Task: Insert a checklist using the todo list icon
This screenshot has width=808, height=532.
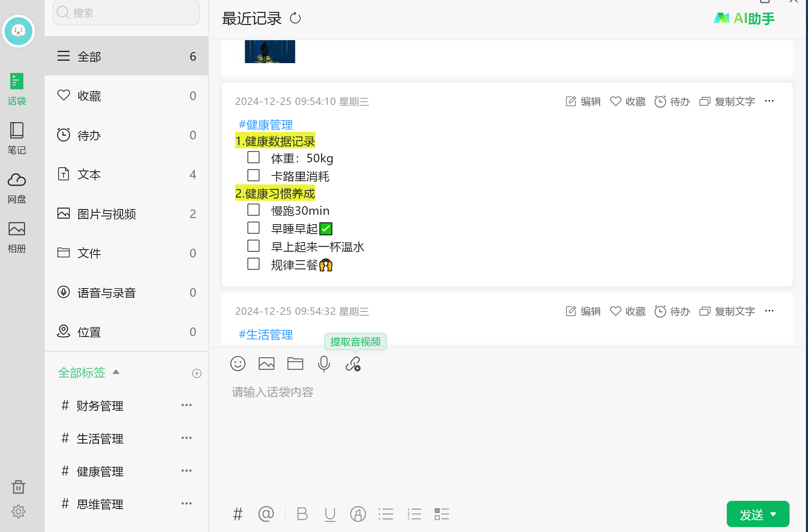Action: point(442,514)
